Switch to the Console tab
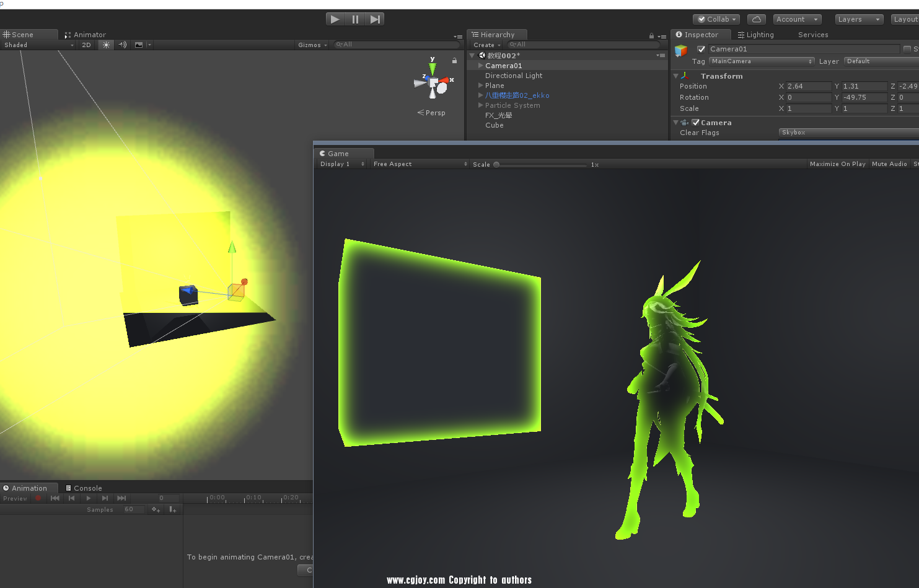The width and height of the screenshot is (919, 588). (84, 488)
